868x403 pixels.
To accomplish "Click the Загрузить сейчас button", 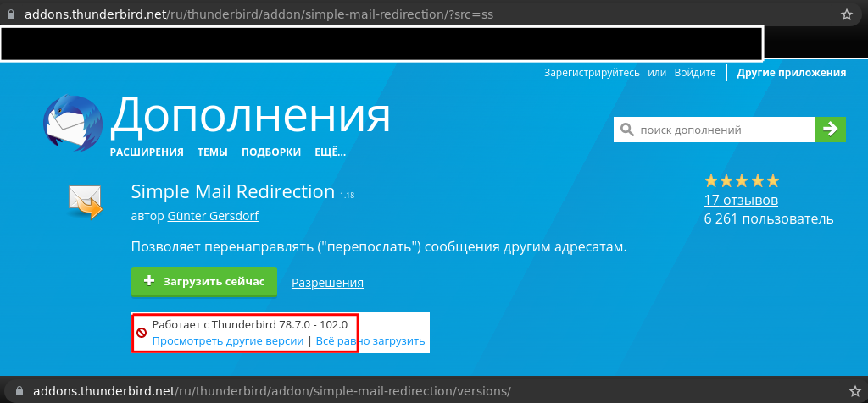I will 204,281.
